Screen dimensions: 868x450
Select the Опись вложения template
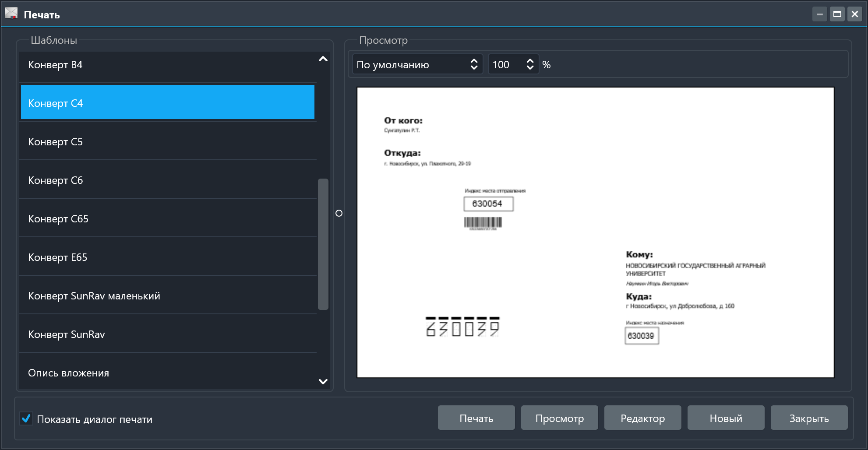(168, 371)
